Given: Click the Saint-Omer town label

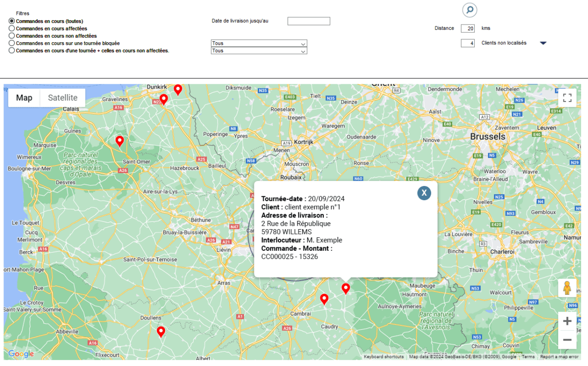Looking at the screenshot, I should tap(137, 161).
